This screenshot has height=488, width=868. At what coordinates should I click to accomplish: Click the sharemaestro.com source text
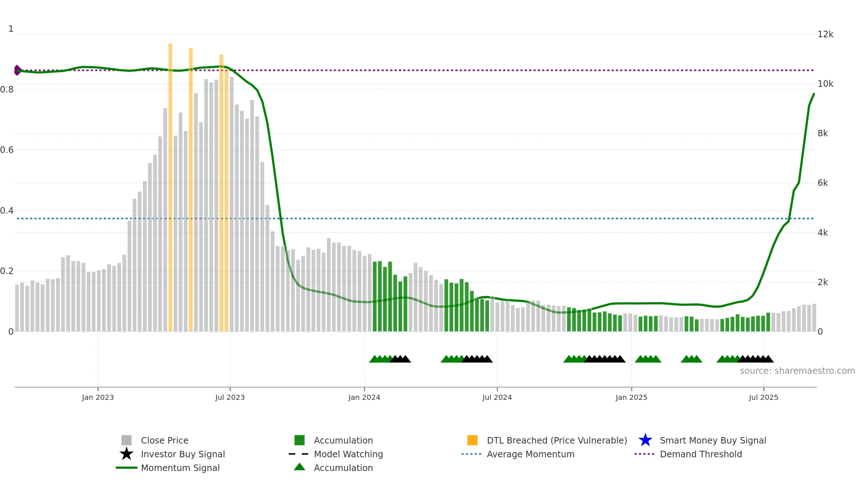pos(797,371)
